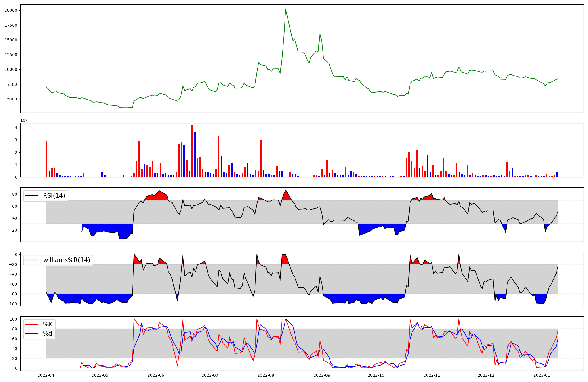The width and height of the screenshot is (588, 382).
Task: Click the RSI(14) legend label
Action: 54,196
